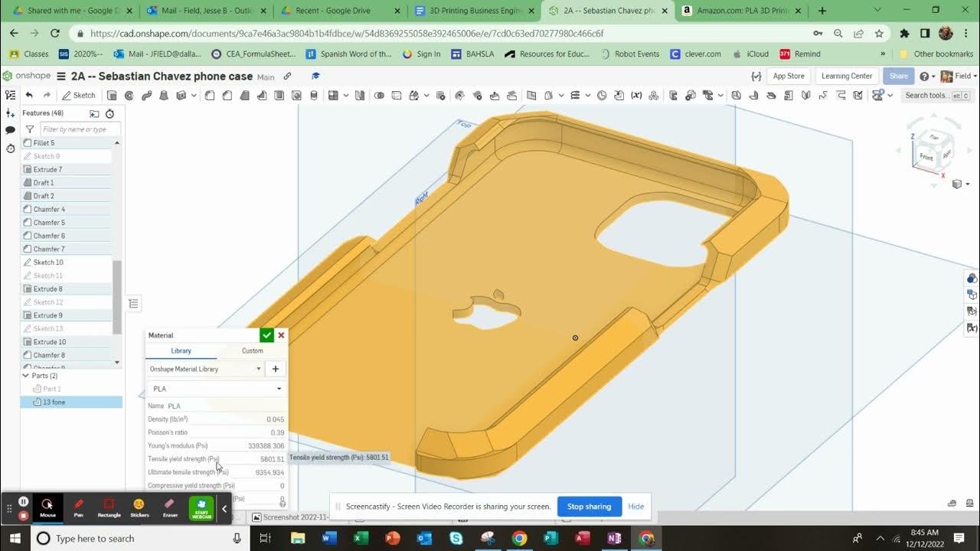Switch to Custom tab in Material dialog
Screen dimensions: 980x551
point(253,350)
